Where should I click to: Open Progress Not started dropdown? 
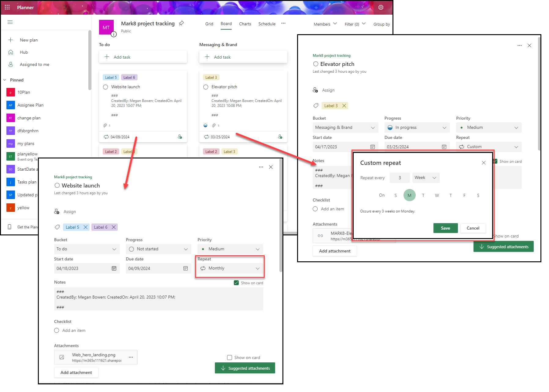click(158, 249)
